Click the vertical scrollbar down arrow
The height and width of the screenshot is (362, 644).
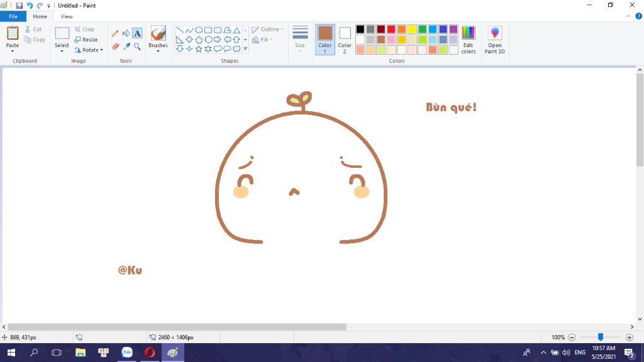640,319
